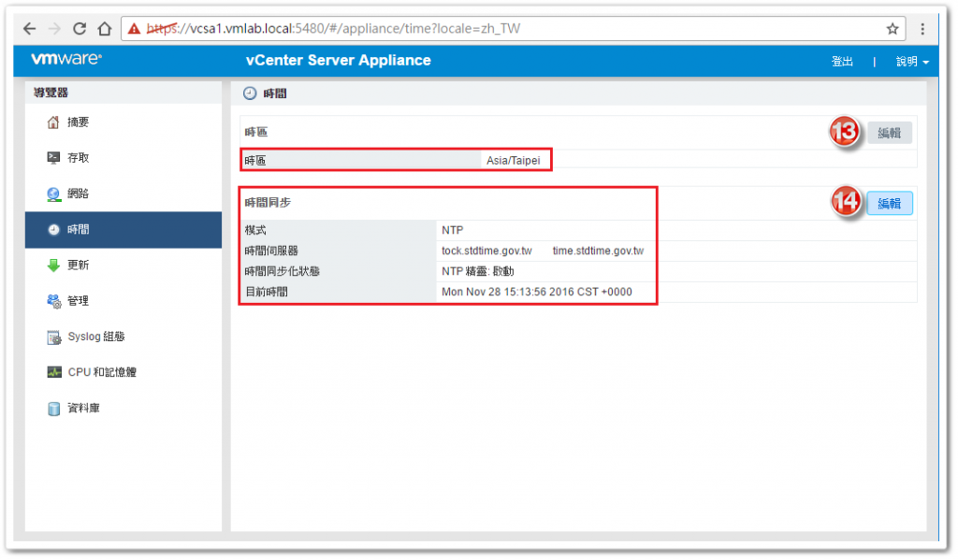Image resolution: width=958 pixels, height=560 pixels.
Task: Click the 導覽器 navigator heading
Action: click(51, 93)
